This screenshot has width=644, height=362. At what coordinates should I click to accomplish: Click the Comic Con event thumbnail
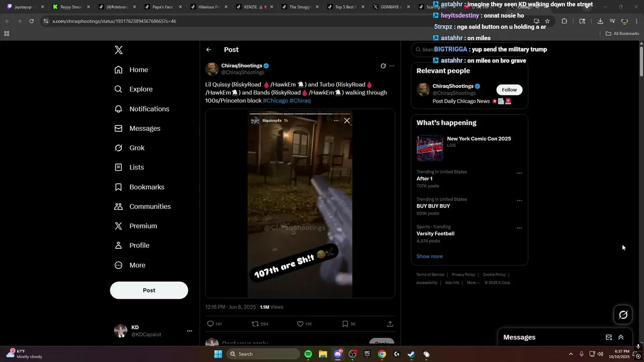430,148
